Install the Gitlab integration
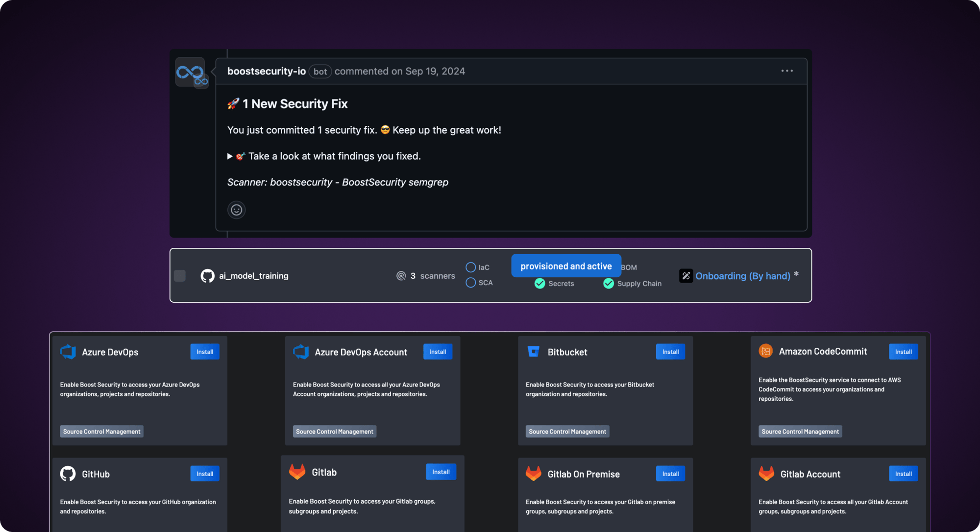 tap(441, 472)
